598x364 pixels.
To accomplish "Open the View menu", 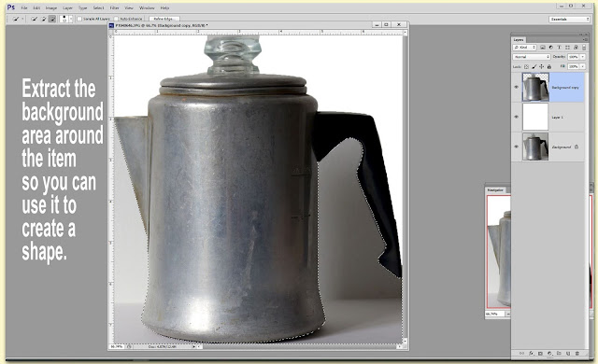I will [x=129, y=8].
